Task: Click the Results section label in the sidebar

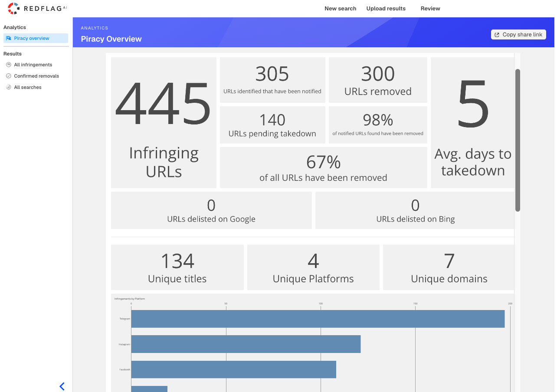Action: click(x=13, y=54)
